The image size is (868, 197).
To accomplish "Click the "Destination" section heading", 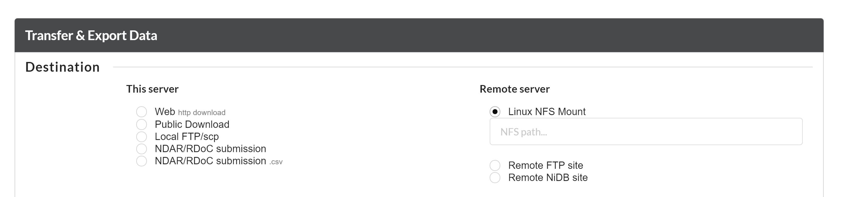I will [63, 67].
